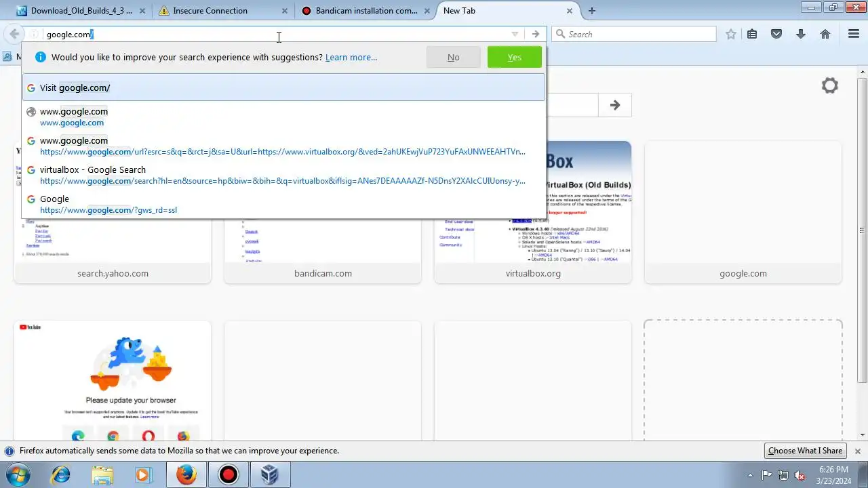Click the new tab search submit arrow
868x488 pixels.
[615, 105]
